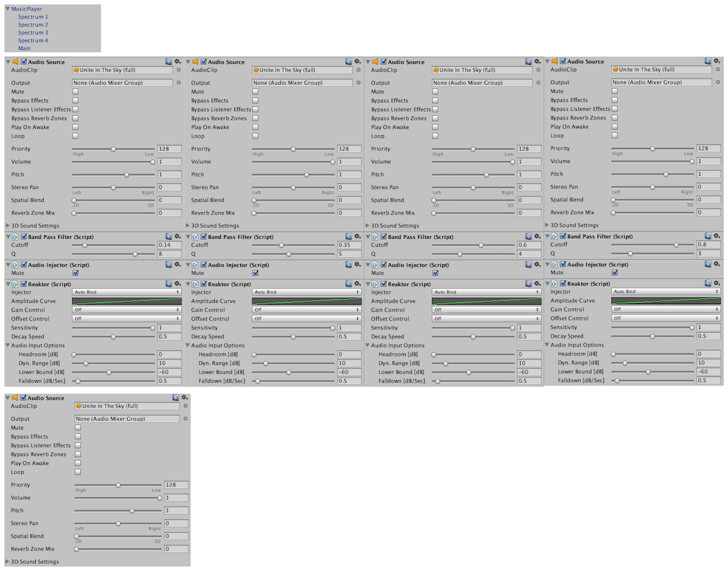Click speaker icon of Audio Source above Cutoff 0.35 filter
This screenshot has height=571, width=728.
[x=195, y=62]
